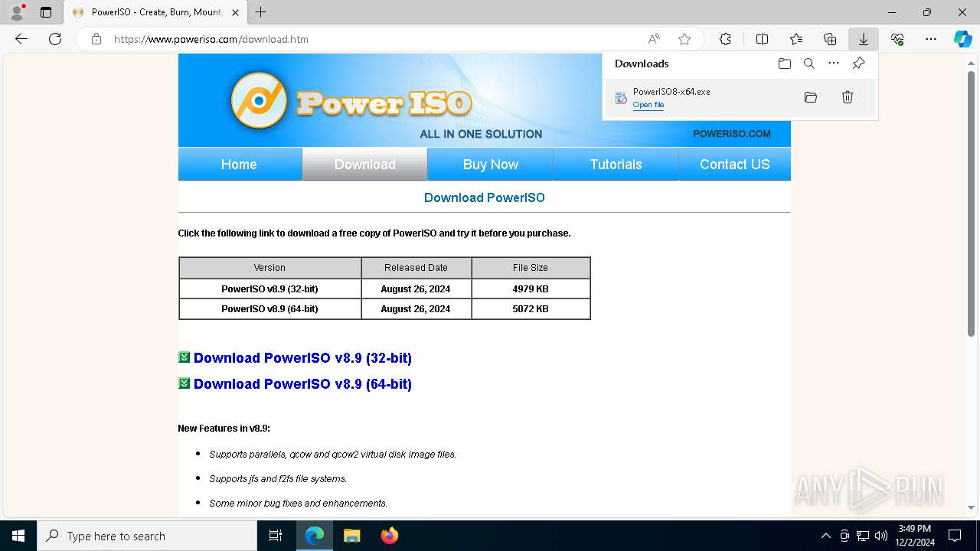Launch Firefox from the taskbar
The image size is (980, 551).
[x=390, y=536]
